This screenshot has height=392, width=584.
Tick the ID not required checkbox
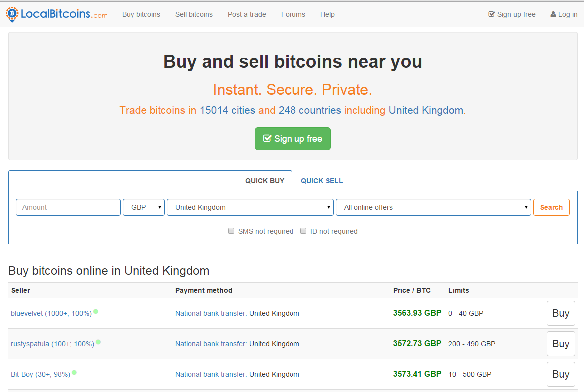click(x=303, y=231)
